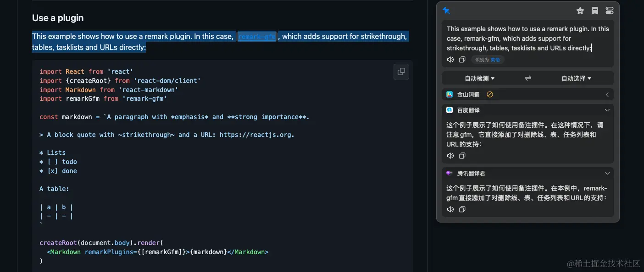Copy the 百度翻译 translation result

pyautogui.click(x=462, y=156)
